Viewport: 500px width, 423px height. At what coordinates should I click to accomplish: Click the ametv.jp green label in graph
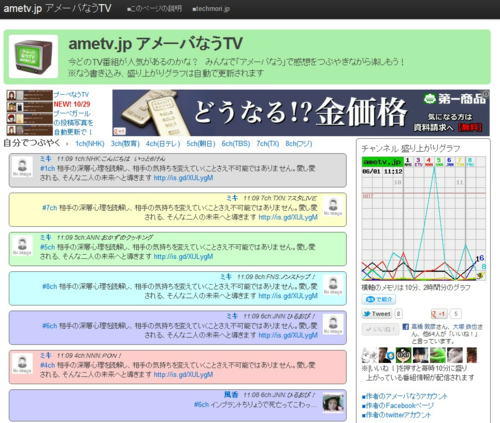click(382, 162)
